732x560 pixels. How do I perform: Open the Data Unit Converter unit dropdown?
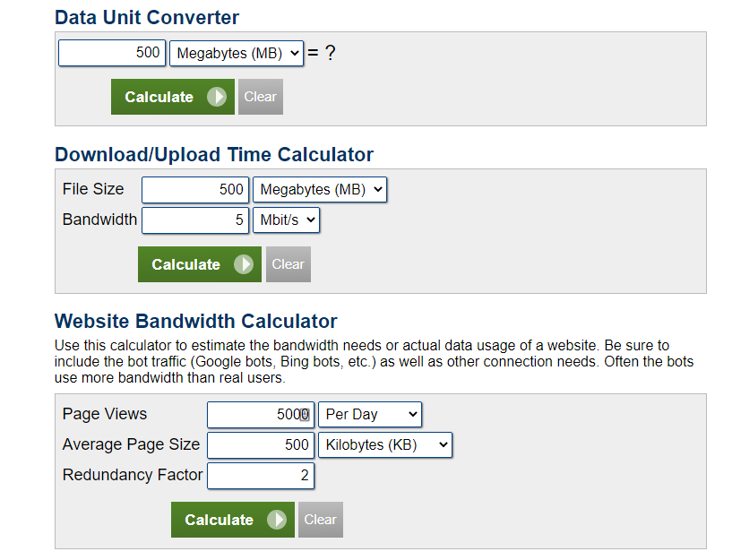237,53
